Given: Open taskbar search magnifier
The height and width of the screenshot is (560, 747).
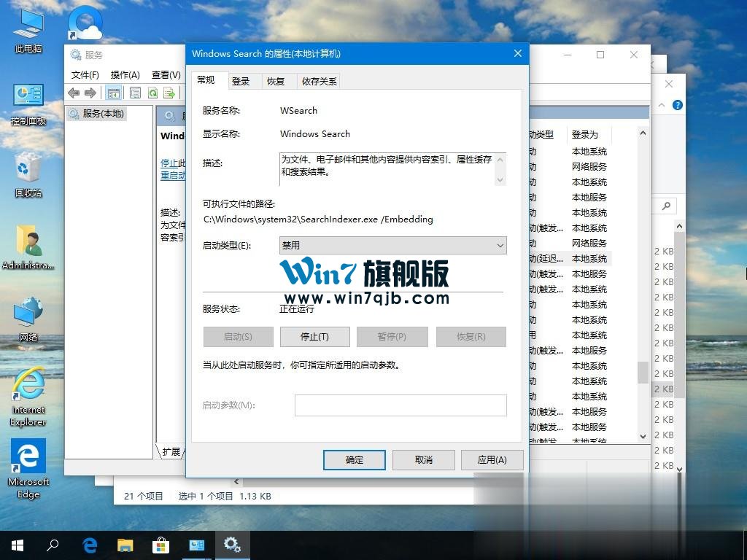Looking at the screenshot, I should [x=53, y=545].
